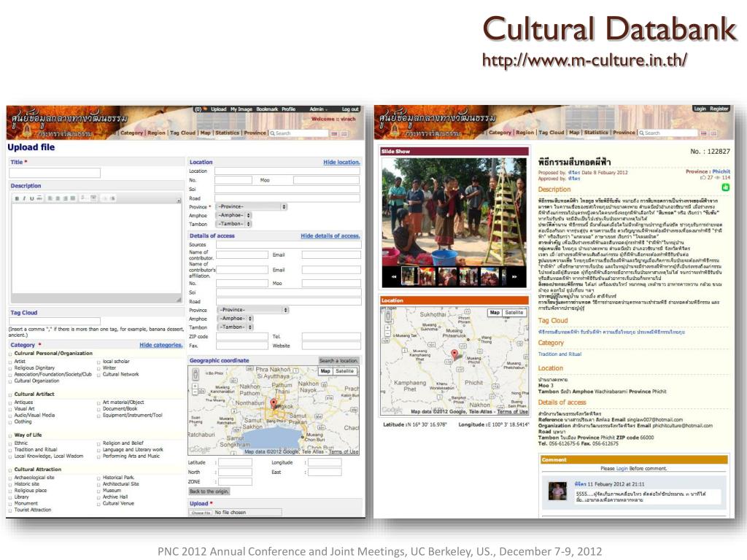747x560 pixels.
Task: Click Upload in the top user menu
Action: 219,109
